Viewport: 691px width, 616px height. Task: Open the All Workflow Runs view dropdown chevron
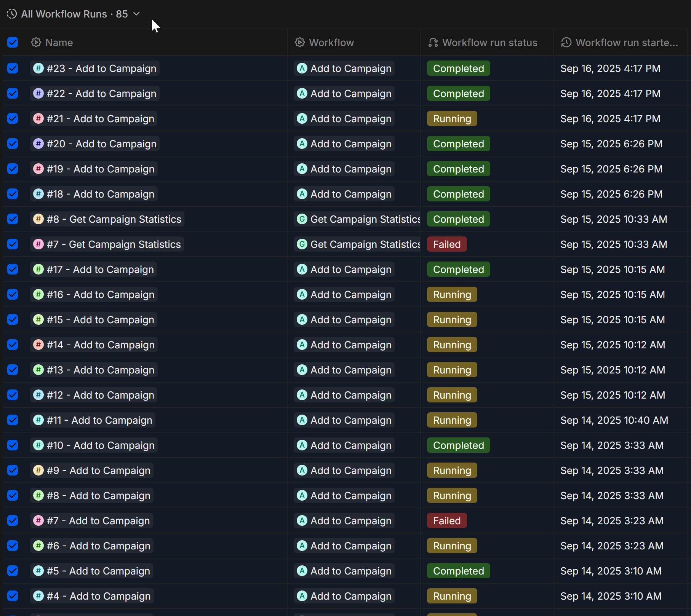pyautogui.click(x=136, y=14)
